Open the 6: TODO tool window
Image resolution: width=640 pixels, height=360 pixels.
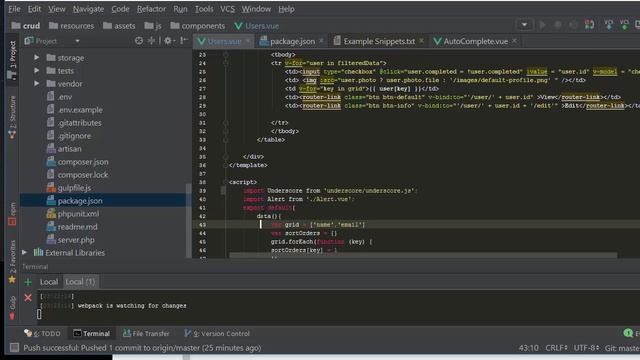[42, 333]
